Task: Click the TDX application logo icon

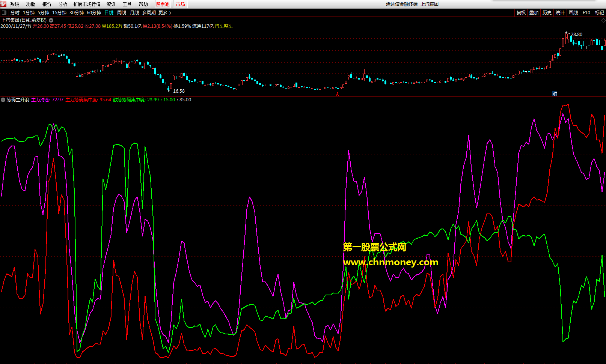Action: 3,4
